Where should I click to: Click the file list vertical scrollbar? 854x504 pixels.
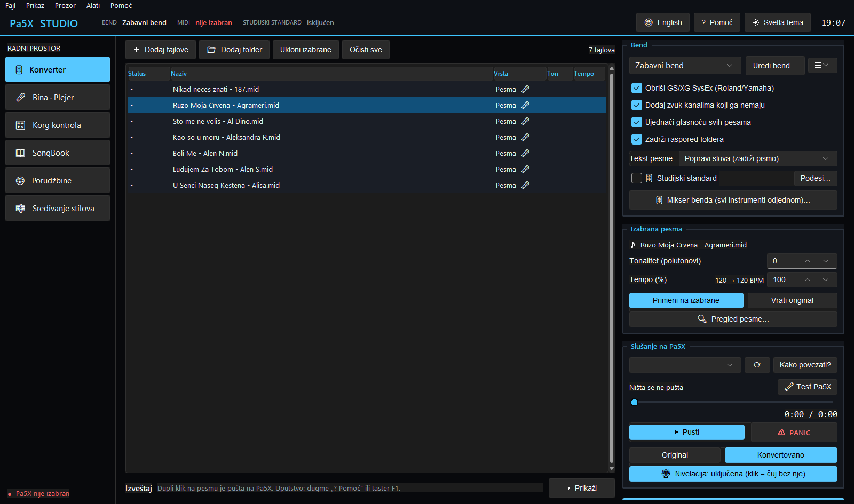point(612,269)
